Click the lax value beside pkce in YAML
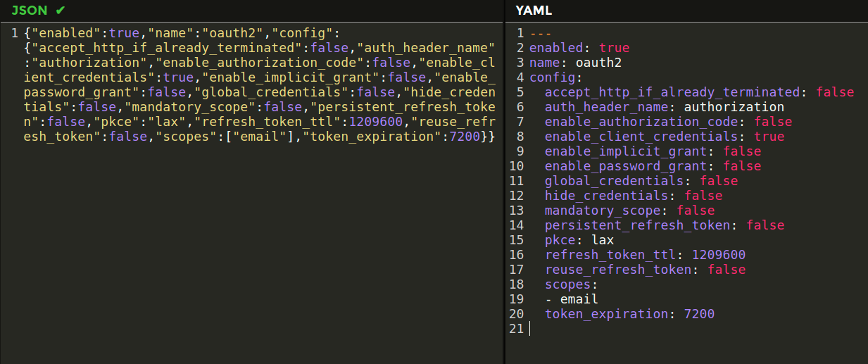This screenshot has height=364, width=868. coord(602,240)
